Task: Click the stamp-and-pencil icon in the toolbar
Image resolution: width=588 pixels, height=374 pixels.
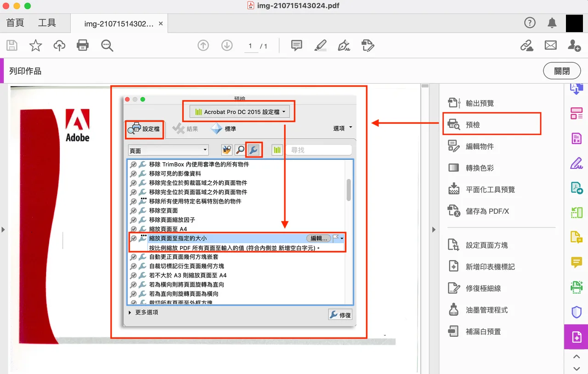Action: pyautogui.click(x=367, y=45)
